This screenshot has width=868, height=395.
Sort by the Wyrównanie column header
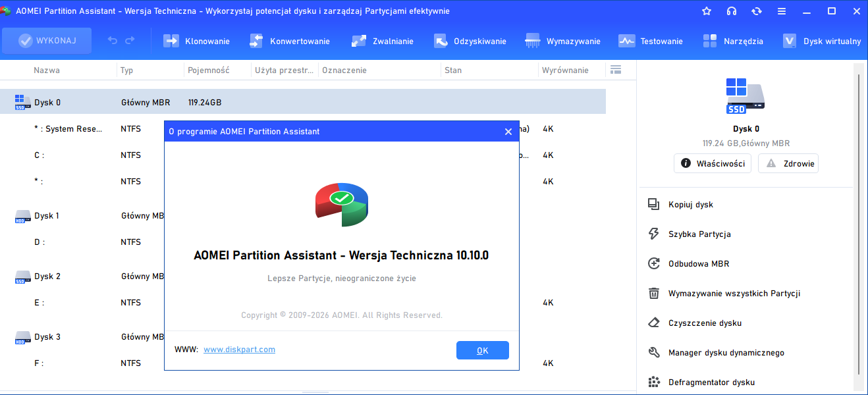pos(565,70)
